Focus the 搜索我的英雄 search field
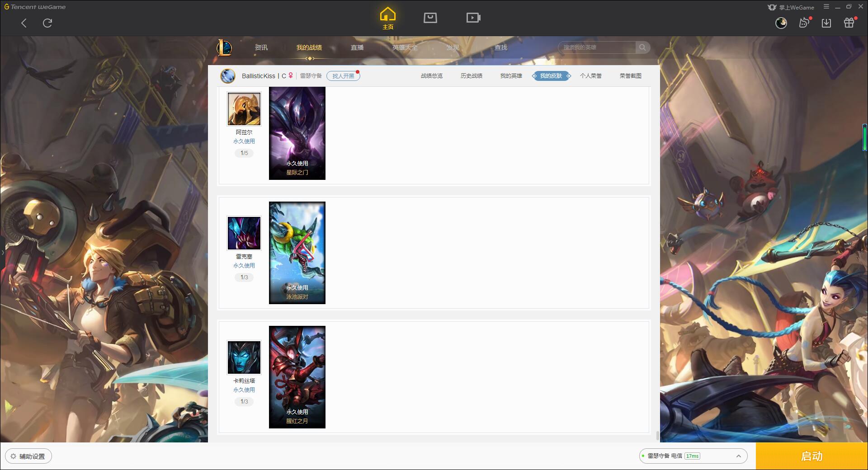Viewport: 868px width, 470px height. pos(597,47)
